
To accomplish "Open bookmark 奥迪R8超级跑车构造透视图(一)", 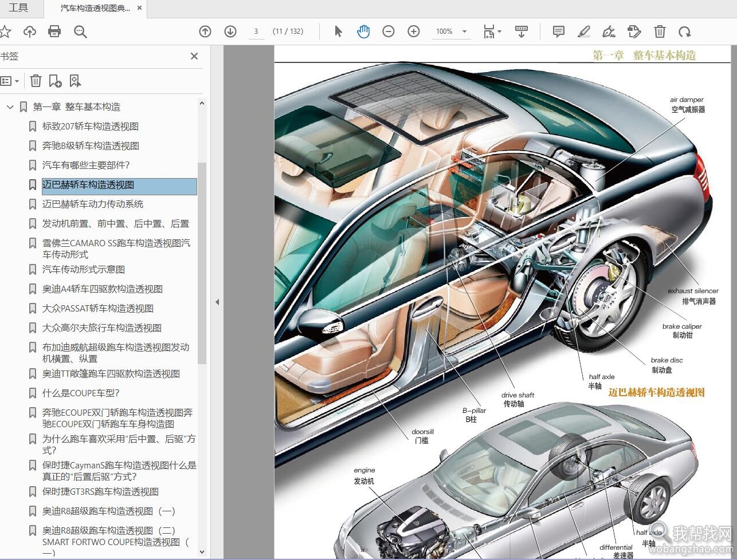I will click(109, 511).
